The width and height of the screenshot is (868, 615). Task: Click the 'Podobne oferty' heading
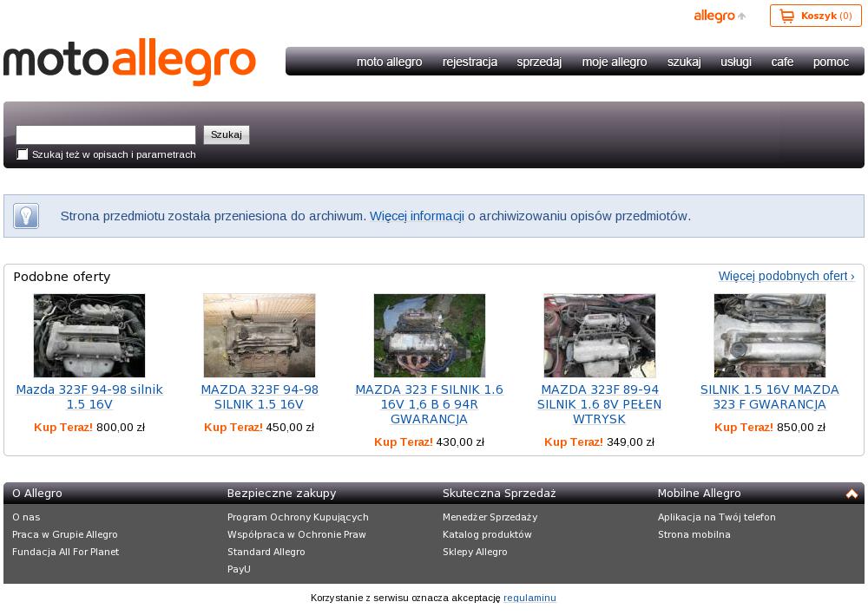62,277
